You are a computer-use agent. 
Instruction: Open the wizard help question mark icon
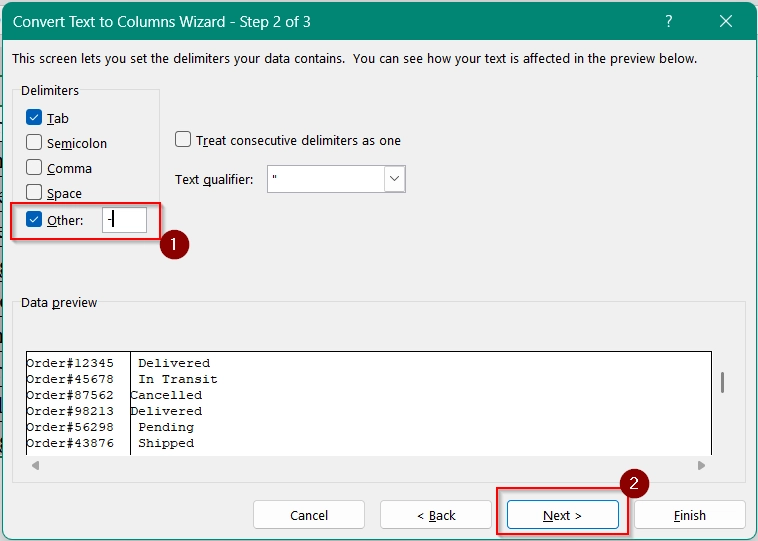[669, 21]
